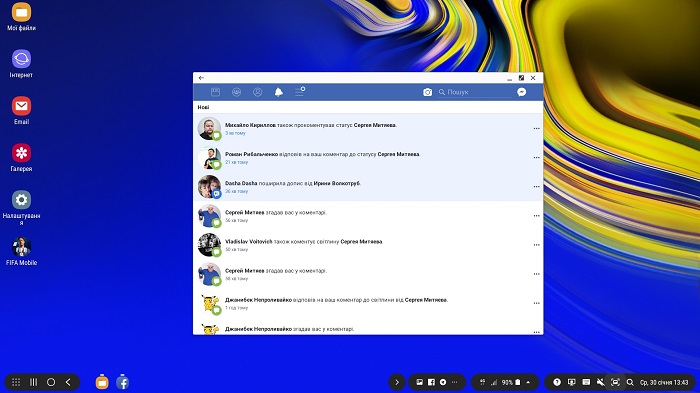This screenshot has height=393, width=700.
Task: Click the Пошук search field
Action: (x=475, y=92)
